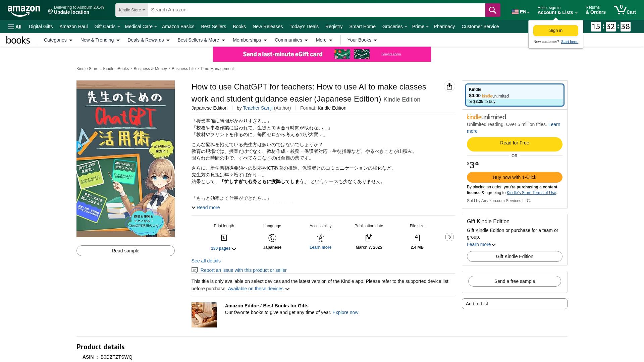Click the Report an issue speech bubble icon
The image size is (644, 362).
click(x=195, y=270)
